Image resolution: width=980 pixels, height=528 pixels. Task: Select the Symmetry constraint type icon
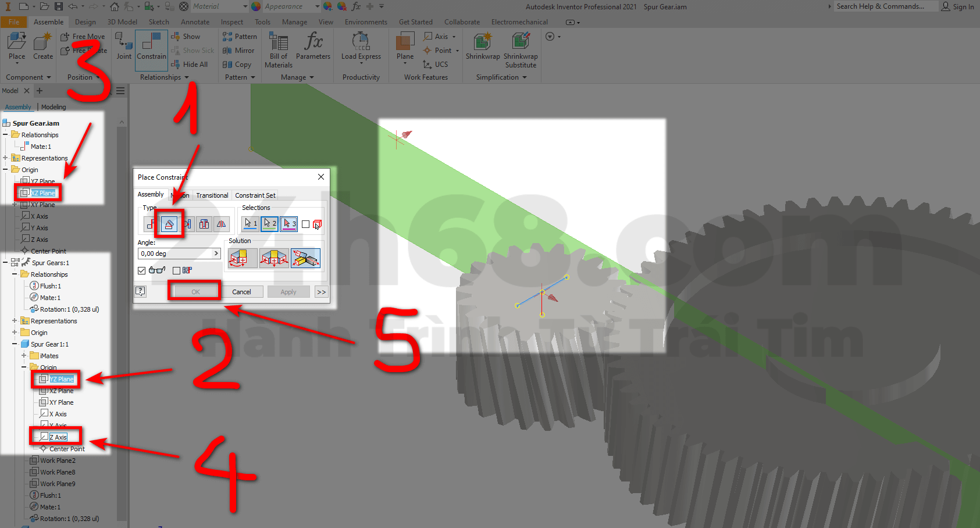tap(221, 224)
